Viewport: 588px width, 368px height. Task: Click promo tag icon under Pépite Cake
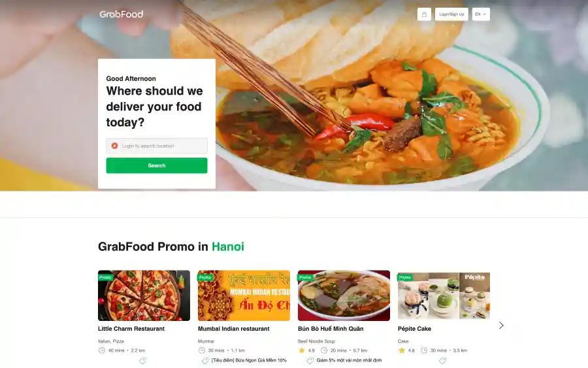442,361
